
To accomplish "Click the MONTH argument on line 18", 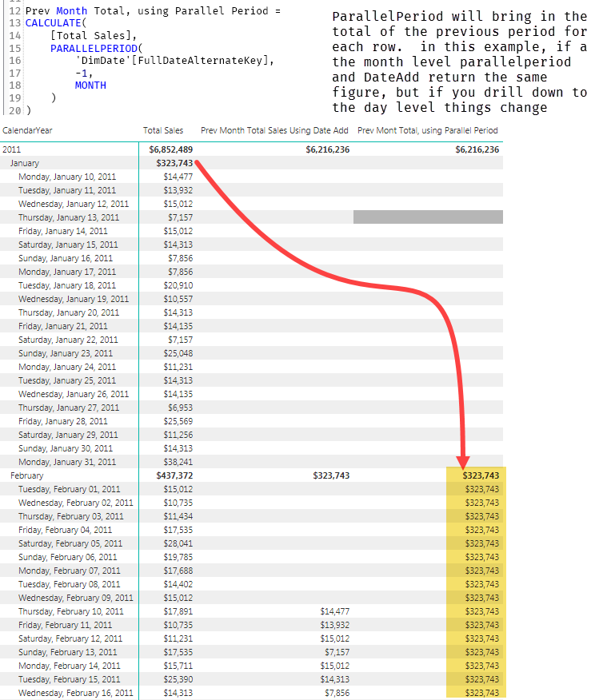I will (x=90, y=86).
